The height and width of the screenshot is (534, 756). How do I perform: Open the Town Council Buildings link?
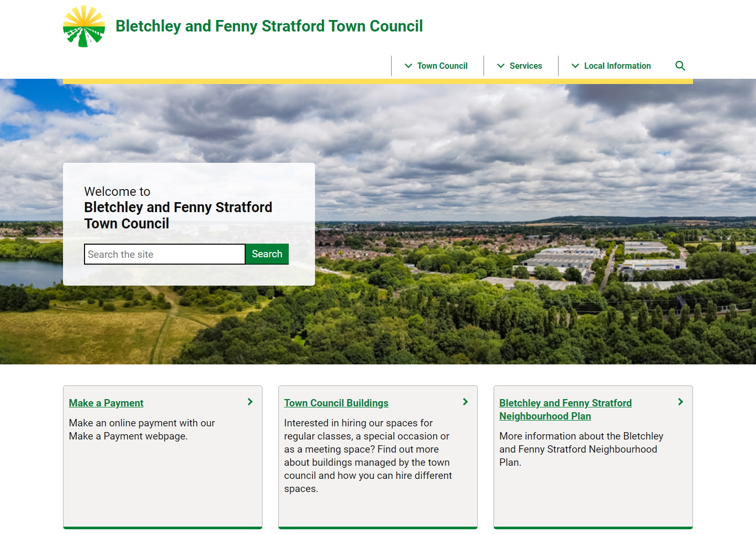click(336, 403)
